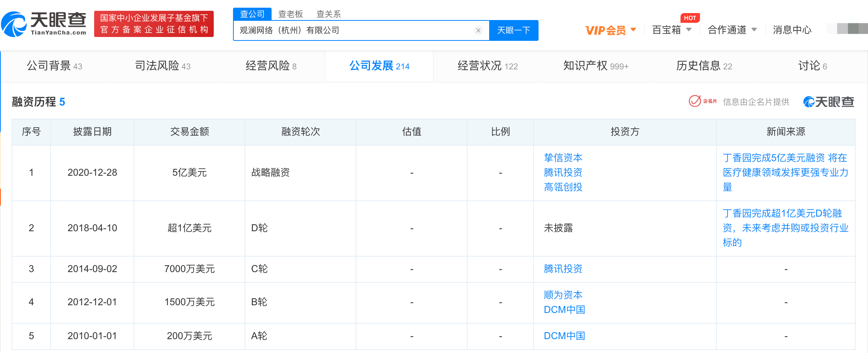Viewport: 868px width, 353px height.
Task: Click the 融资轮次 column header
Action: [301, 132]
